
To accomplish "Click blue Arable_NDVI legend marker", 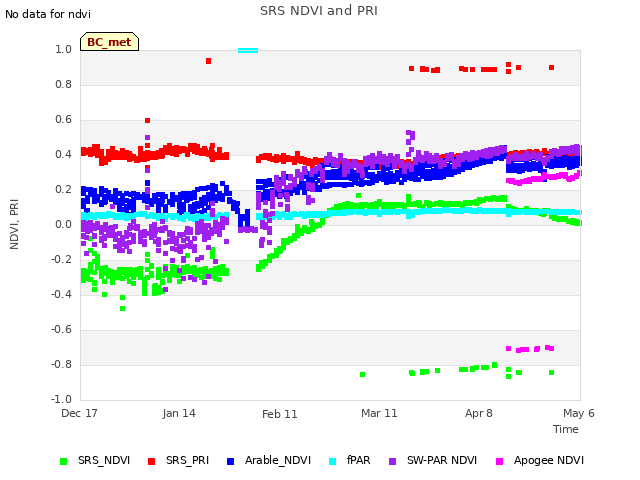I will (230, 461).
